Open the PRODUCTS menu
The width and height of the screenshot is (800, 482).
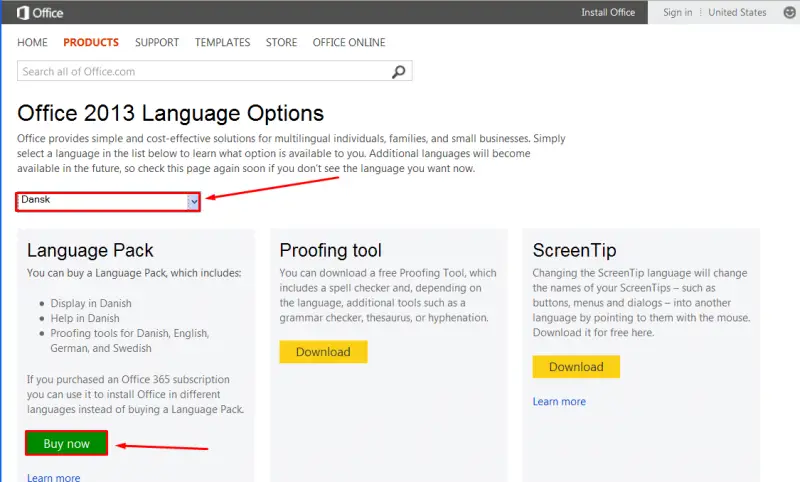pos(91,42)
